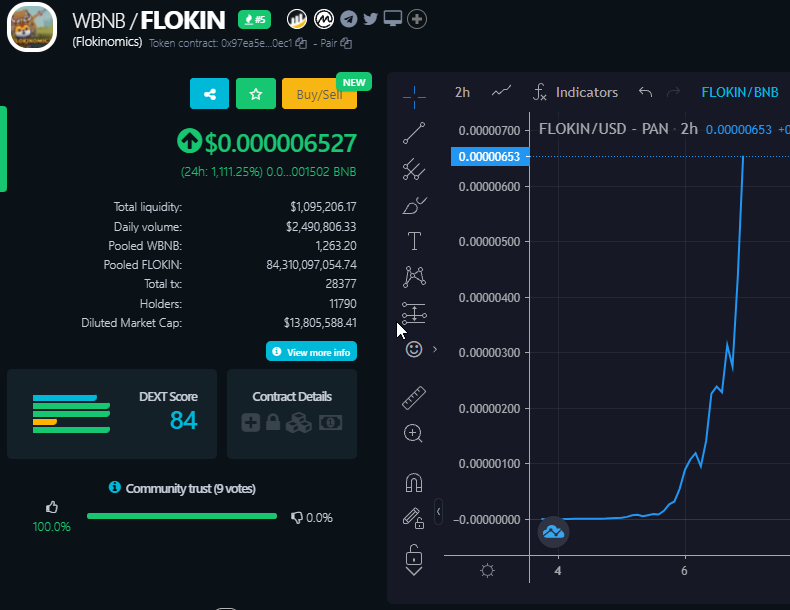Toggle lock all drawing tools
Viewport: 790px width, 610px height.
click(x=414, y=554)
